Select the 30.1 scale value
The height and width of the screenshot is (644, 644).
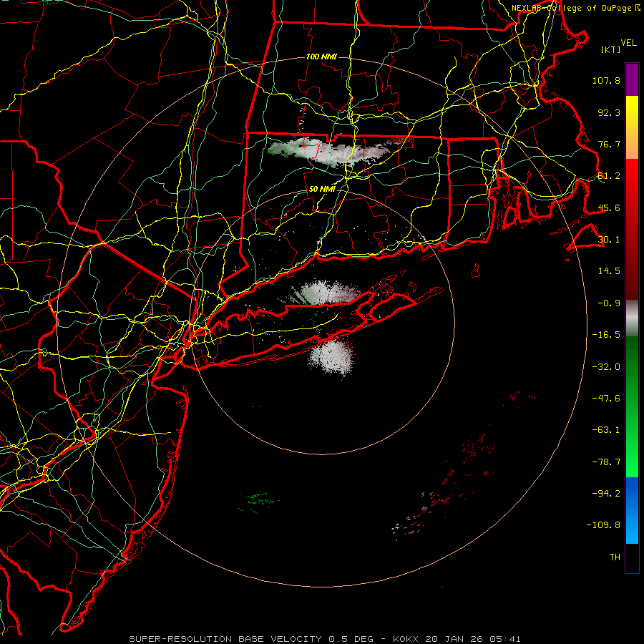point(609,240)
